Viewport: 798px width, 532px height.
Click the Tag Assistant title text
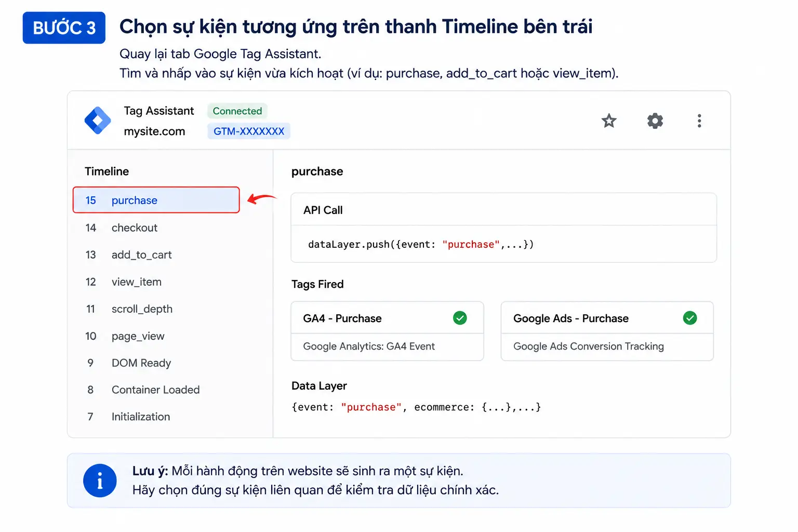158,111
